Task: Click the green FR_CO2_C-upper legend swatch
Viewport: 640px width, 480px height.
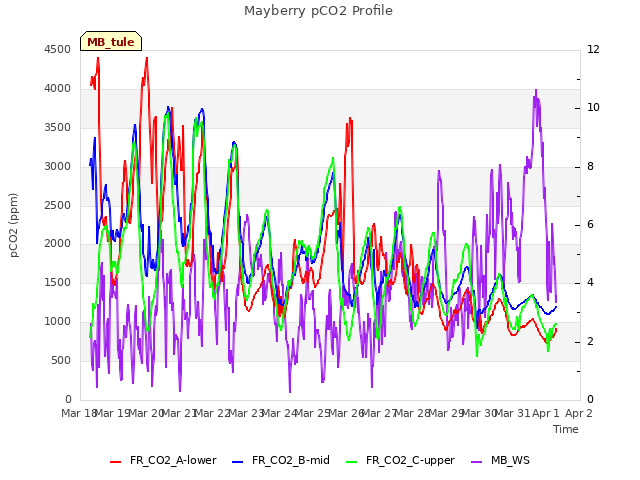Action: pos(351,462)
